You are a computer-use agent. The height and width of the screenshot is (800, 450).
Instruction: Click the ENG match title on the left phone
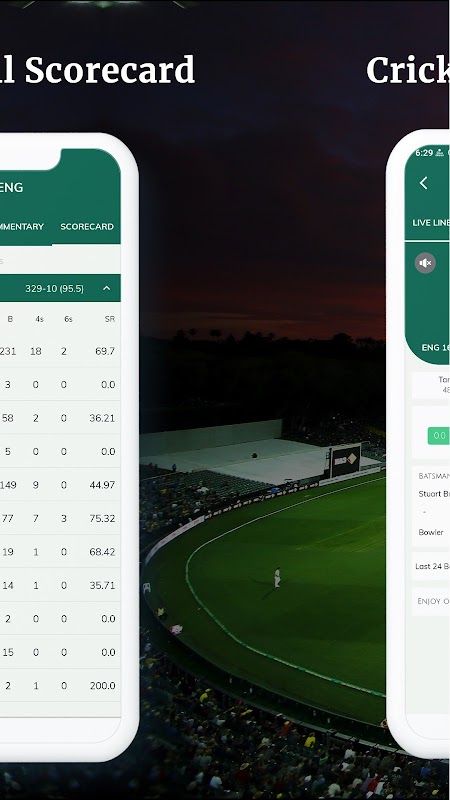pos(11,187)
